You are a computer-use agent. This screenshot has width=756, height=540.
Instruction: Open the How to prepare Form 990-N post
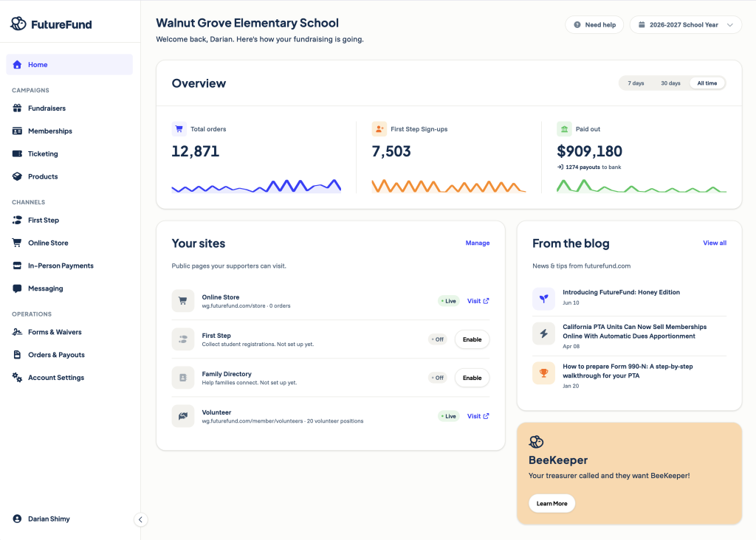pos(628,371)
